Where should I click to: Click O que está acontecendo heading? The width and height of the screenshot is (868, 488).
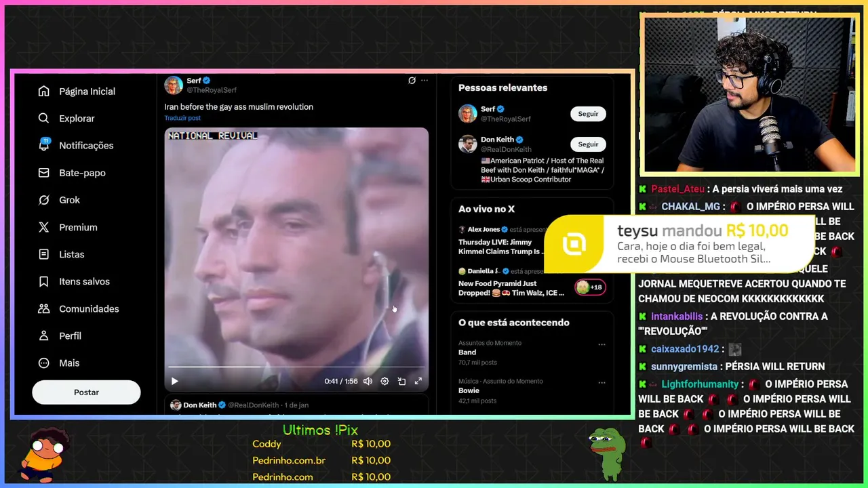tap(513, 323)
